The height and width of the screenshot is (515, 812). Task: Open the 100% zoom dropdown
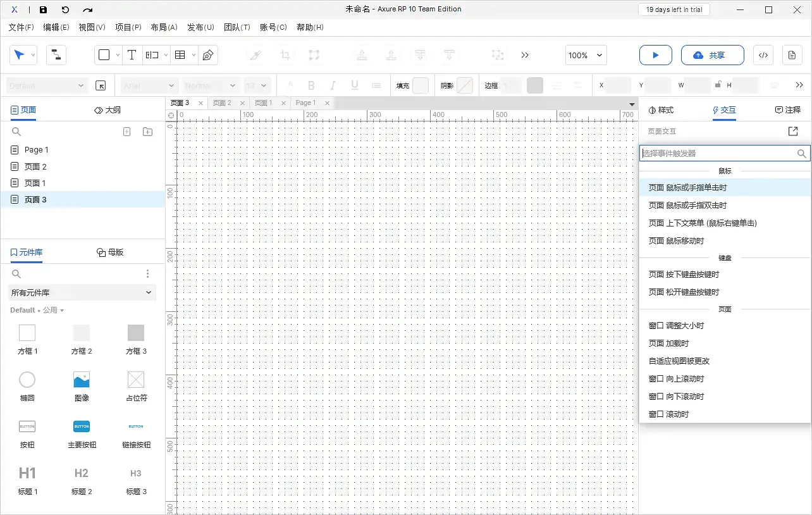click(x=586, y=55)
